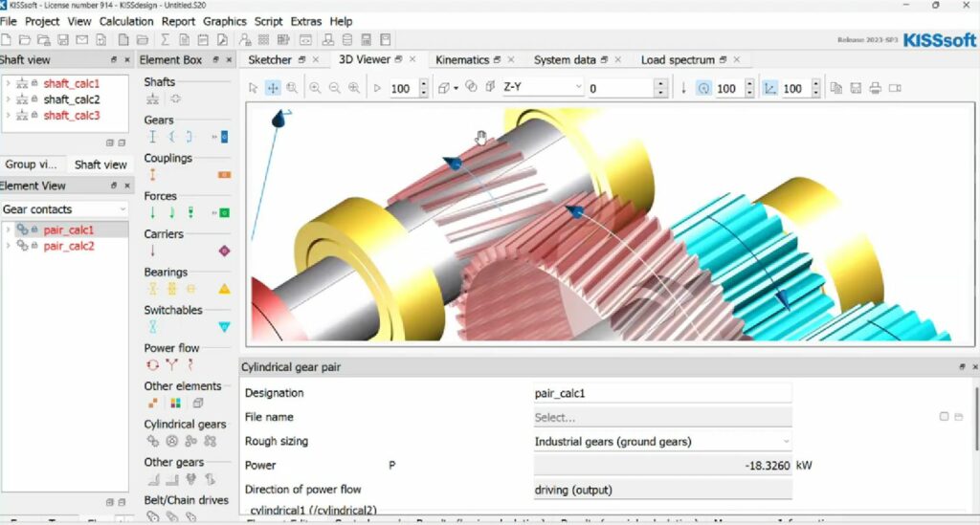Click the yellow triangle icon under Bearings
The height and width of the screenshot is (525, 980).
tap(224, 288)
